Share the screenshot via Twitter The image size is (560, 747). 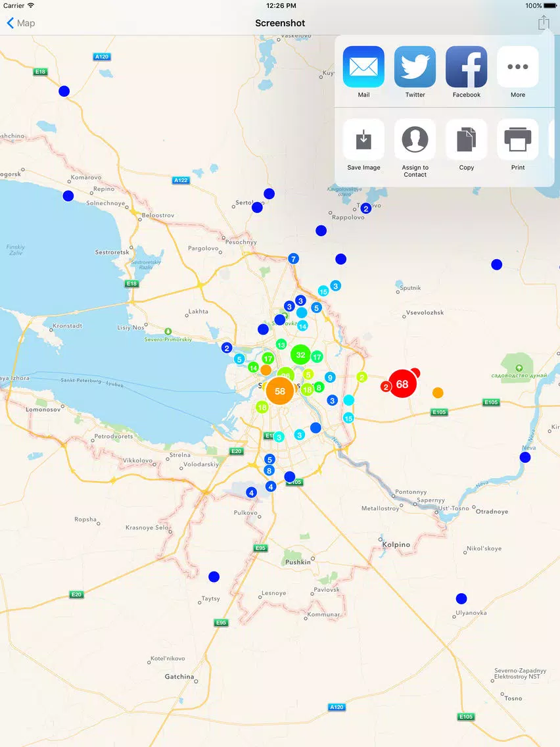(415, 66)
